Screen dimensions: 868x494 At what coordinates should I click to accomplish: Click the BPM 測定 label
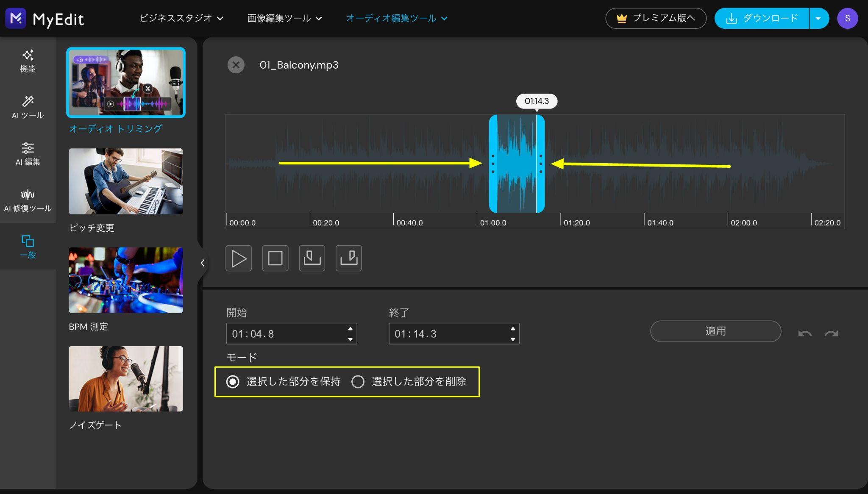point(89,327)
